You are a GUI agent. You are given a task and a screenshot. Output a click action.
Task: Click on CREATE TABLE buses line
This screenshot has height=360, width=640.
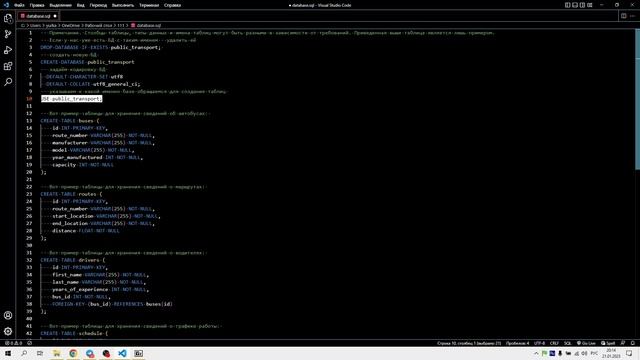click(x=69, y=121)
